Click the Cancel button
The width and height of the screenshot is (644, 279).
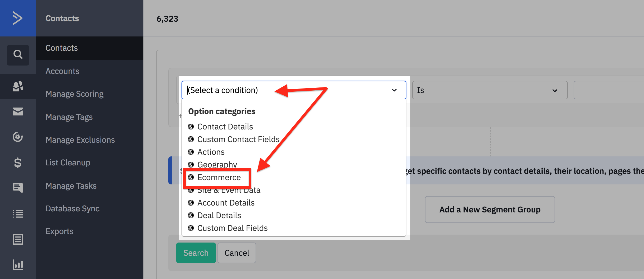pos(237,253)
